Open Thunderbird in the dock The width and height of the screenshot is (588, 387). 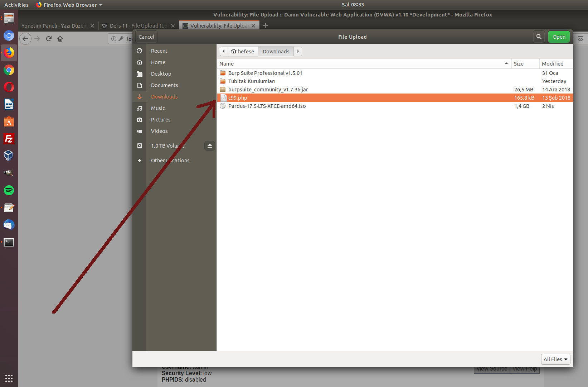pos(9,225)
